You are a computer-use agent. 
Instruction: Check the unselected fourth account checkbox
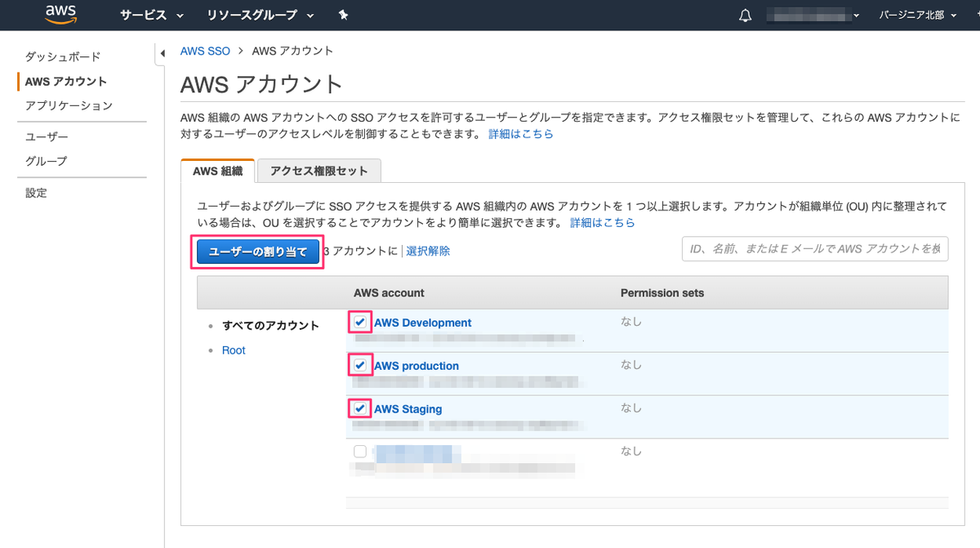(x=360, y=452)
